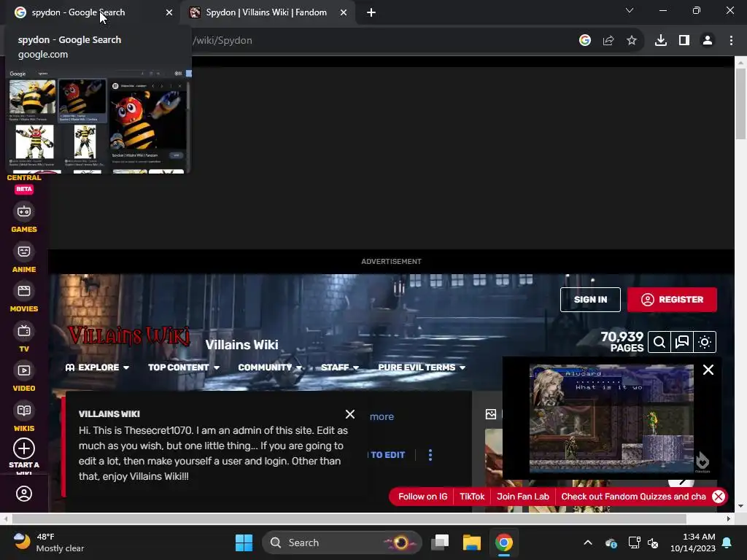Click the Follow on IG link
Image resolution: width=747 pixels, height=560 pixels.
click(x=422, y=497)
